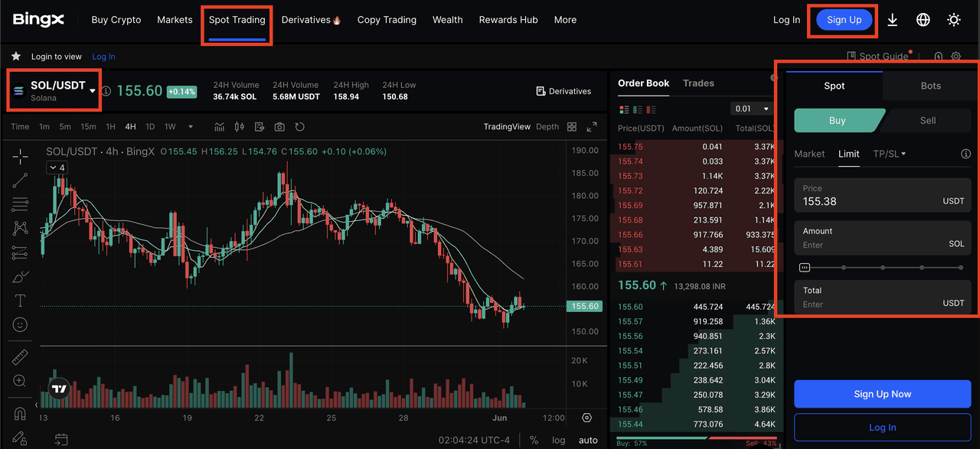Select the crosshair cursor tool
Screen dimensions: 980x449
tap(21, 156)
